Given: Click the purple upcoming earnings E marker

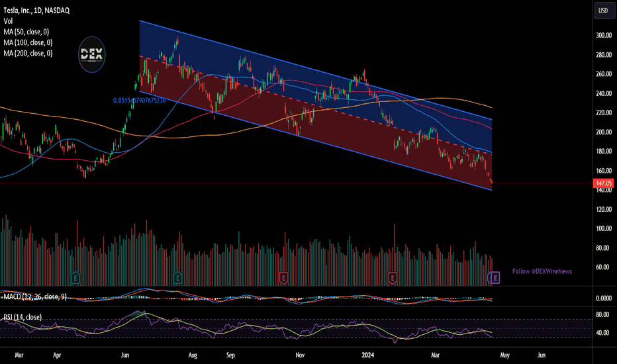Looking at the screenshot, I should tap(495, 278).
